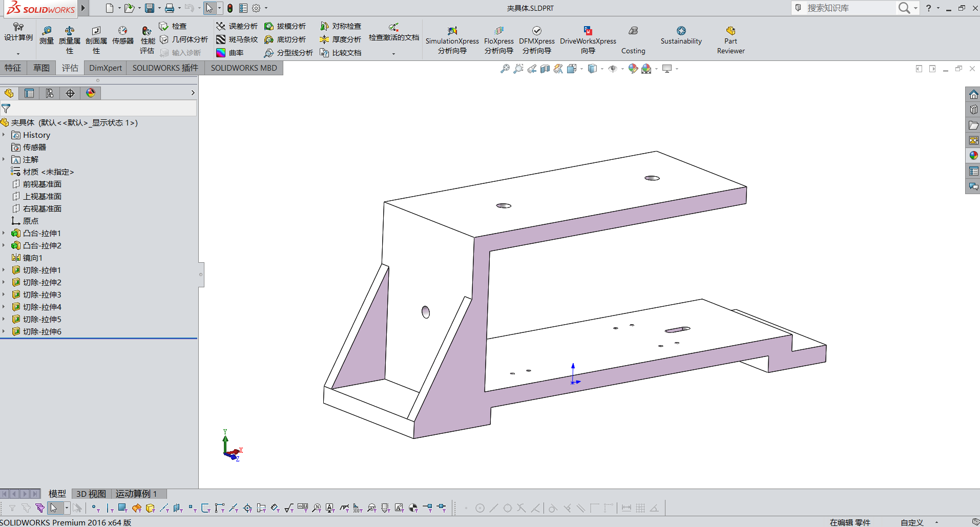Run 分型线分析 parting line analysis
Image resolution: width=980 pixels, height=527 pixels.
point(288,53)
